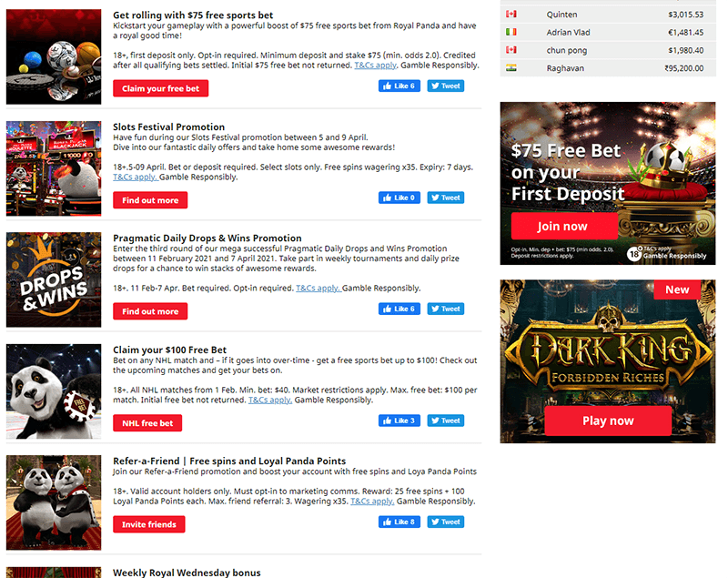The height and width of the screenshot is (578, 728).
Task: Click the 'Invite friends' button
Action: click(x=149, y=524)
